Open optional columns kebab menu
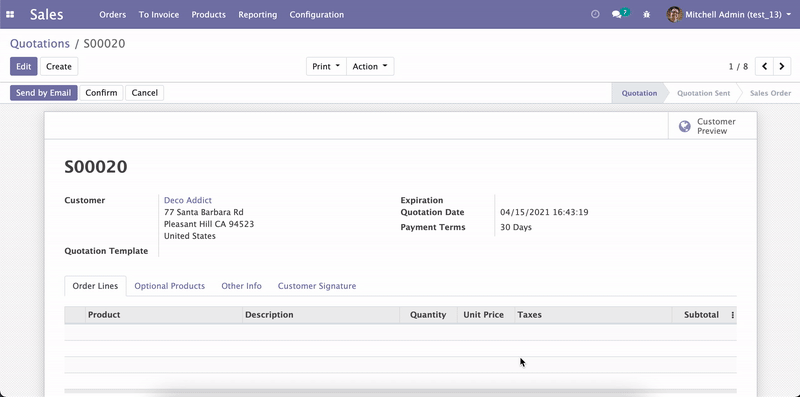The width and height of the screenshot is (800, 397). tap(733, 315)
